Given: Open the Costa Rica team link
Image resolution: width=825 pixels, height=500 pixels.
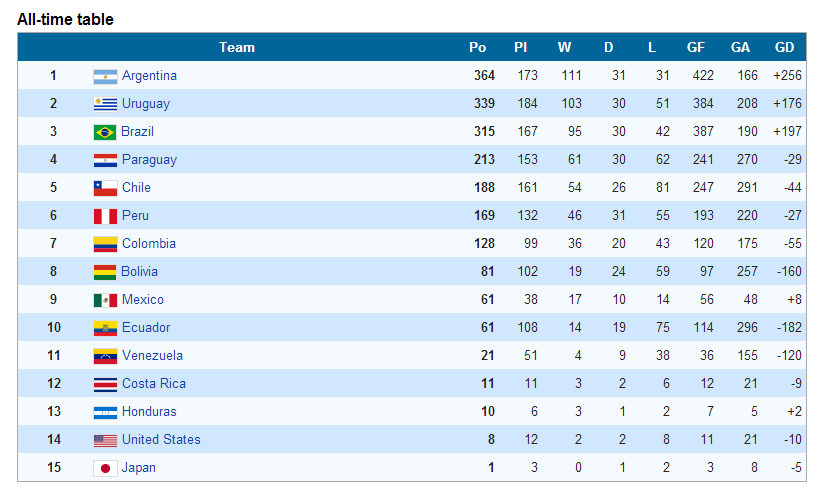Looking at the screenshot, I should [154, 383].
